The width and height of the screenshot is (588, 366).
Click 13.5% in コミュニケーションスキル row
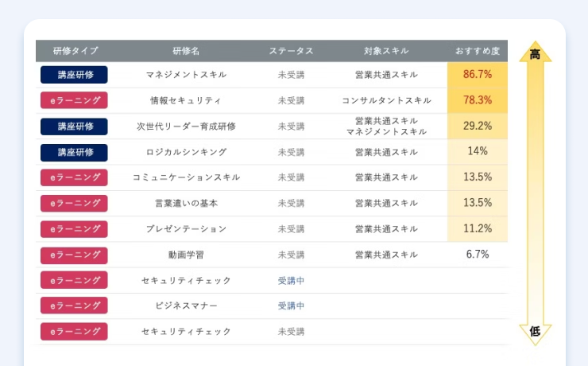point(478,177)
